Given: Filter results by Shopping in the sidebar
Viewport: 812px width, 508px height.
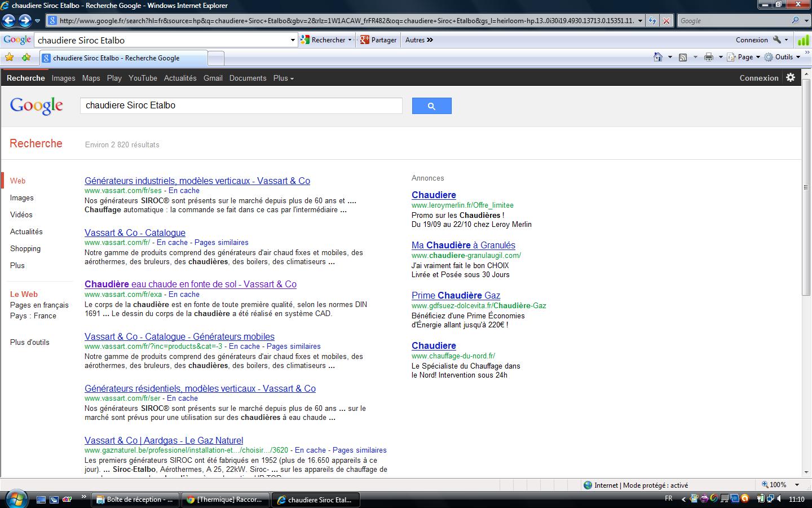Looking at the screenshot, I should [x=25, y=248].
